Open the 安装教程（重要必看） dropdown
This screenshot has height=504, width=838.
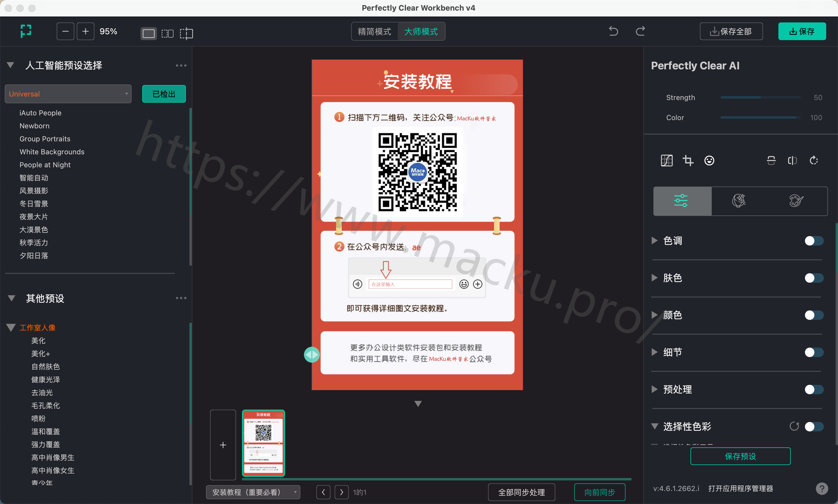[x=253, y=492]
